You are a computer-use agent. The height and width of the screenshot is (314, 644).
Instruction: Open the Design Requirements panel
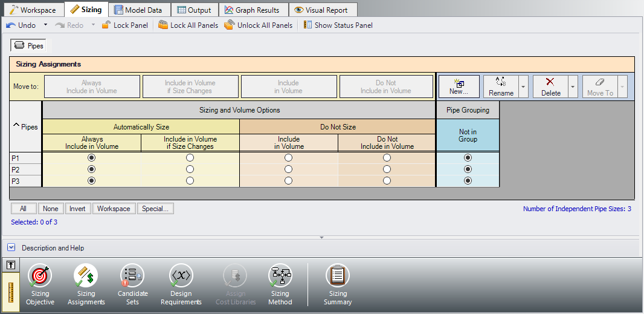(x=181, y=284)
